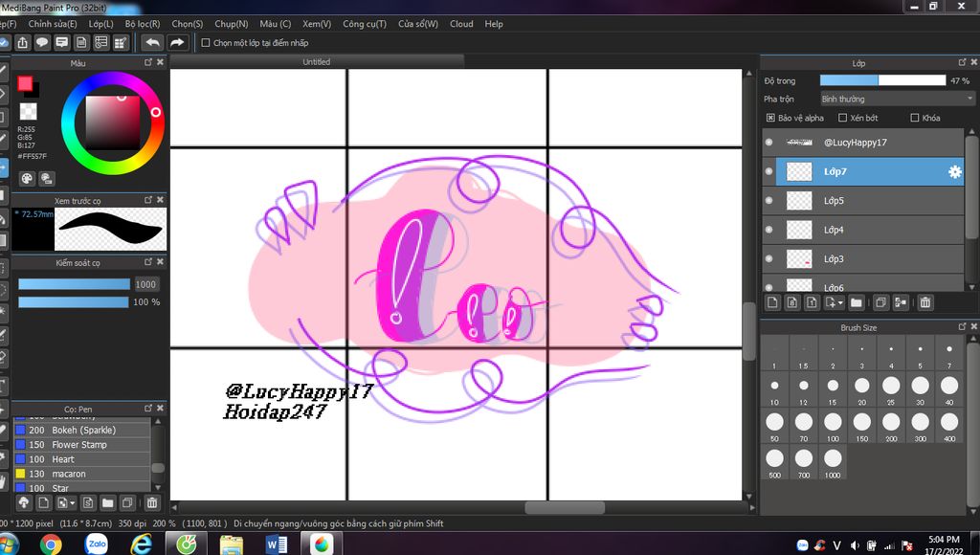
Task: Click the red foreground color swatch
Action: (x=25, y=83)
